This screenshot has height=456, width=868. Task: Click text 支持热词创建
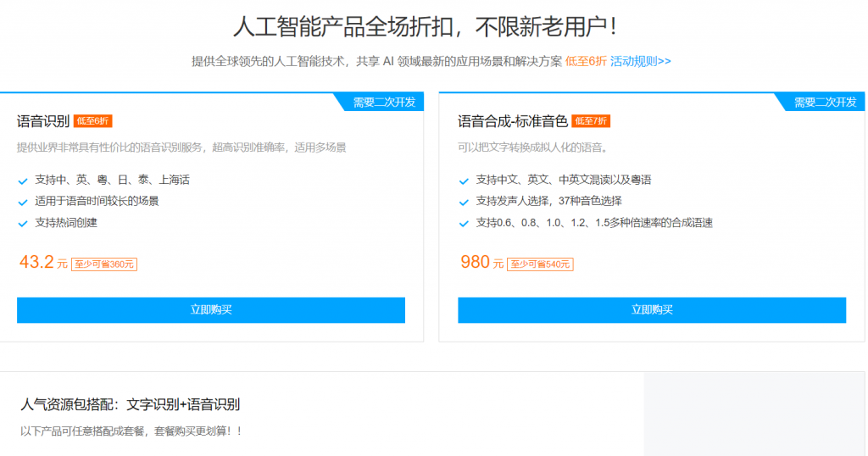(x=66, y=223)
